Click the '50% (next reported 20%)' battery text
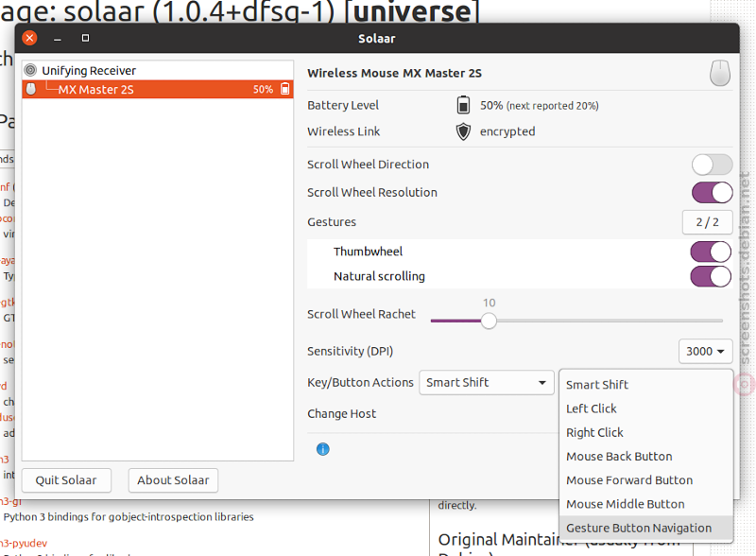This screenshot has height=556, width=756. click(539, 106)
